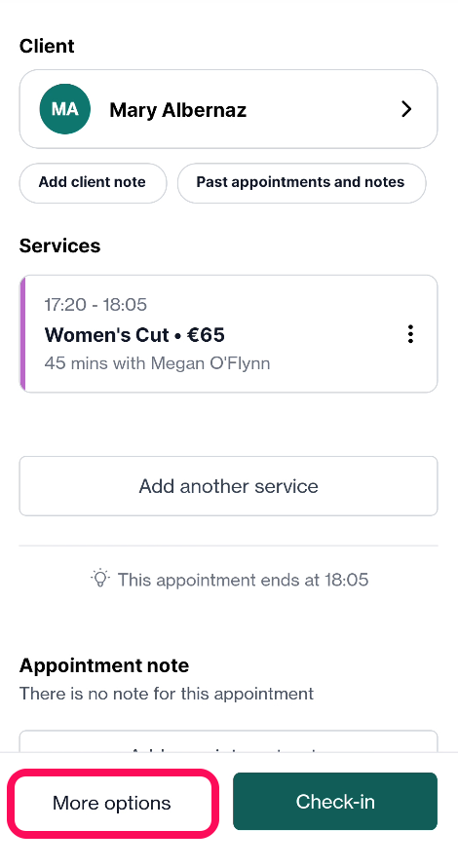Click the purple service color stripe
The width and height of the screenshot is (458, 868).
(x=22, y=334)
